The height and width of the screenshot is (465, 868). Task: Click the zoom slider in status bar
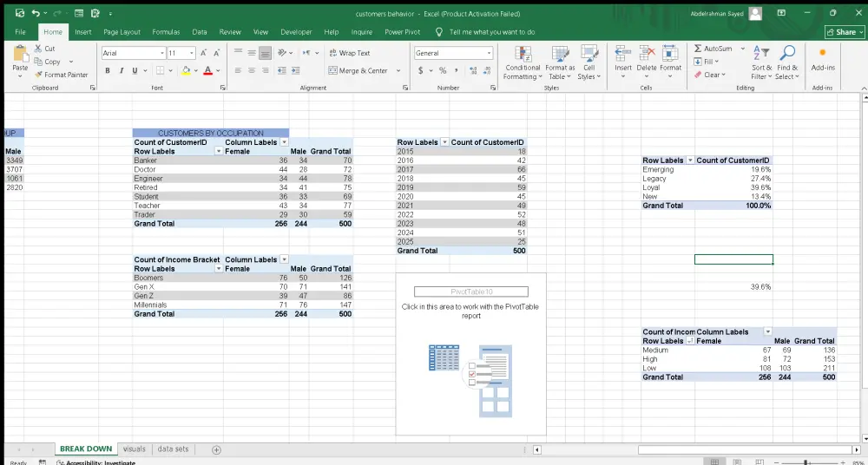[806, 462]
